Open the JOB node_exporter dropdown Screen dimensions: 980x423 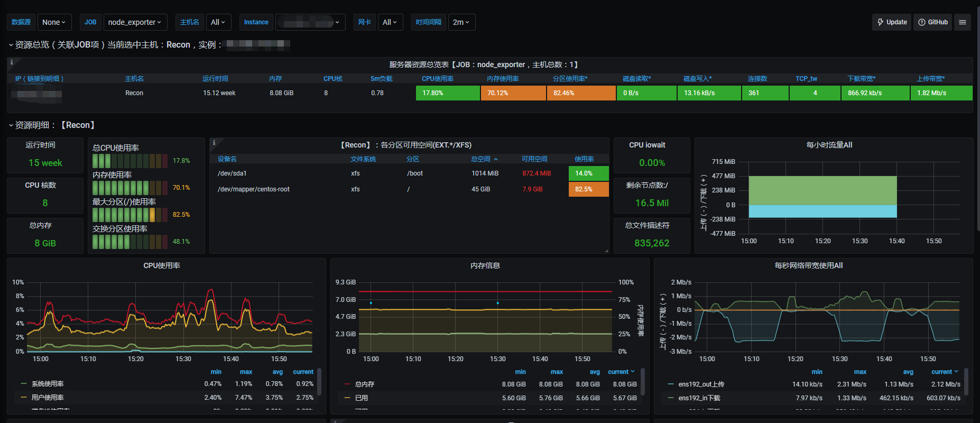pyautogui.click(x=135, y=22)
